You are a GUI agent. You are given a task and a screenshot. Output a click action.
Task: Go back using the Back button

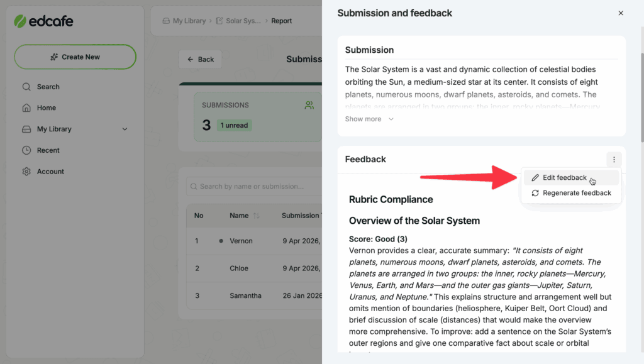(200, 59)
